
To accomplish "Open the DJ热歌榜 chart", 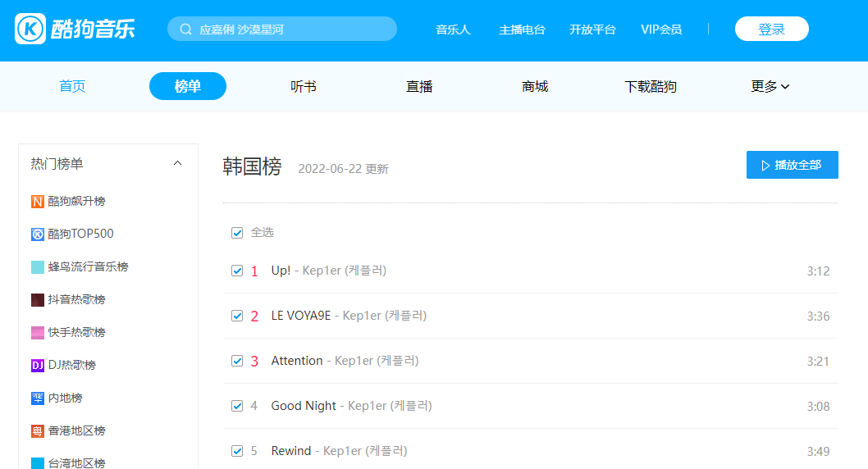I will [x=72, y=365].
